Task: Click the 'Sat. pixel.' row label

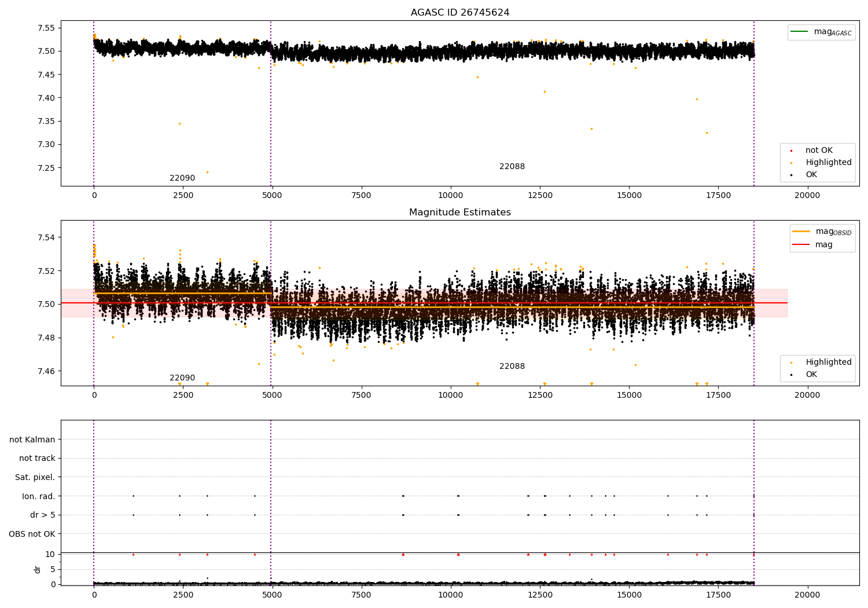Action: point(35,477)
